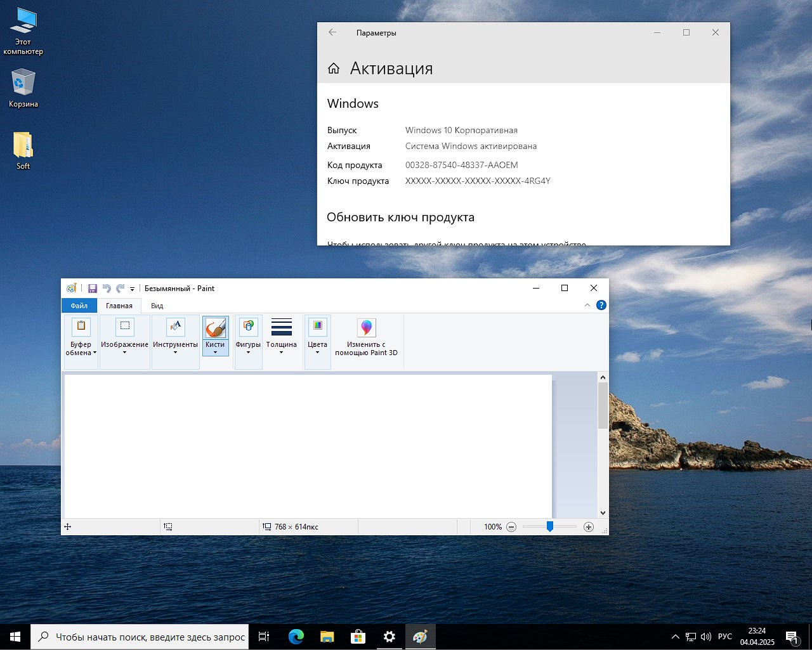Open the Shapes (Фигуры) dropdown
The height and width of the screenshot is (650, 812).
pyautogui.click(x=248, y=349)
